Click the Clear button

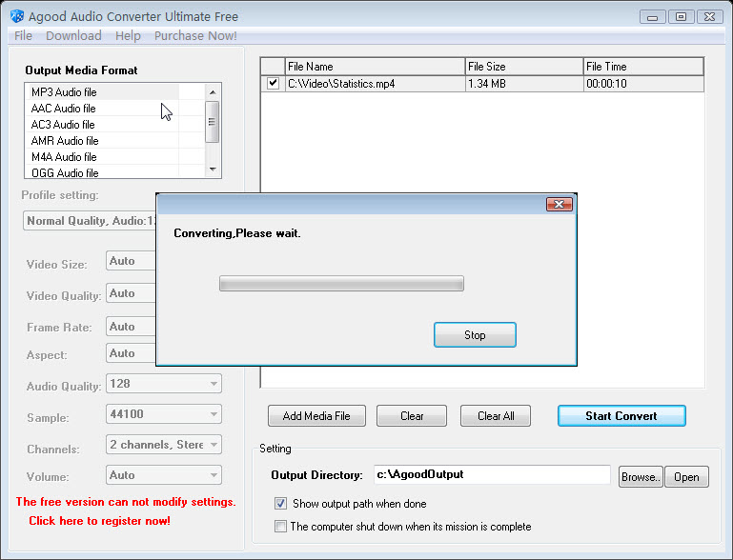pyautogui.click(x=412, y=415)
